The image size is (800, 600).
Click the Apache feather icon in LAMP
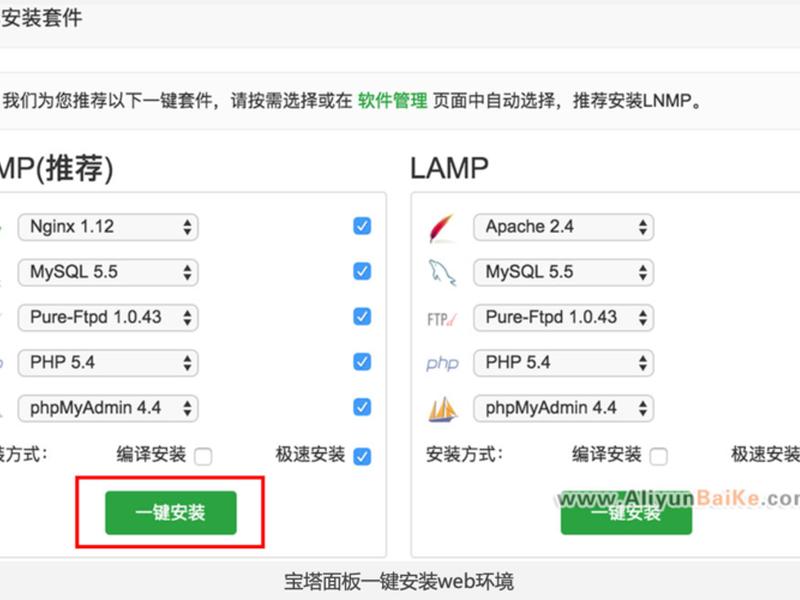[441, 228]
